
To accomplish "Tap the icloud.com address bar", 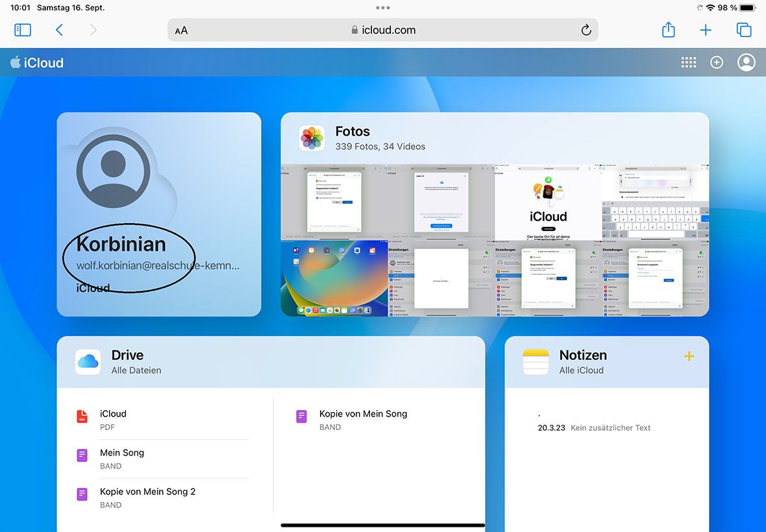I will pos(383,30).
